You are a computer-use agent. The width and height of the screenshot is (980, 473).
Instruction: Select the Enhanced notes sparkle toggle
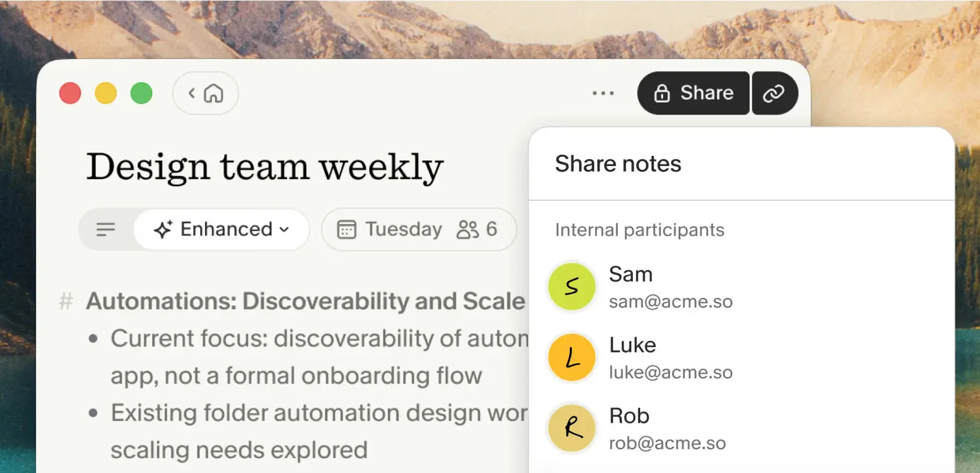(x=163, y=230)
